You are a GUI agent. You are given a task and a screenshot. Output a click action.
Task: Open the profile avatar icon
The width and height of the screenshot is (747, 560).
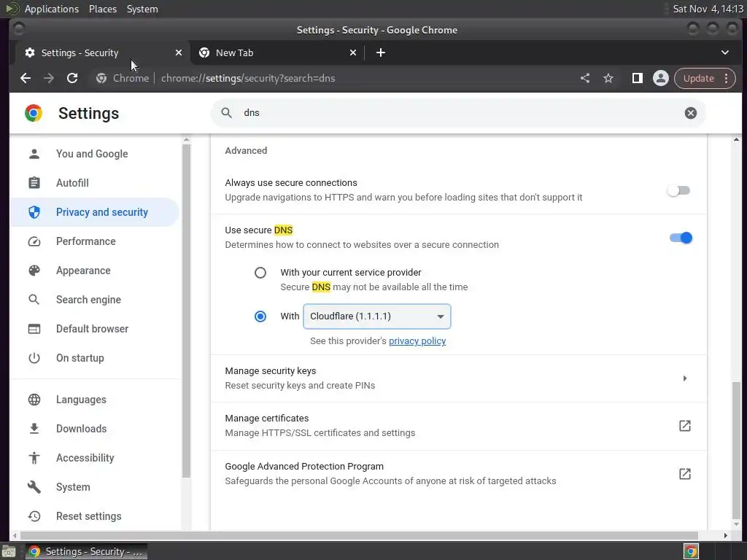661,78
